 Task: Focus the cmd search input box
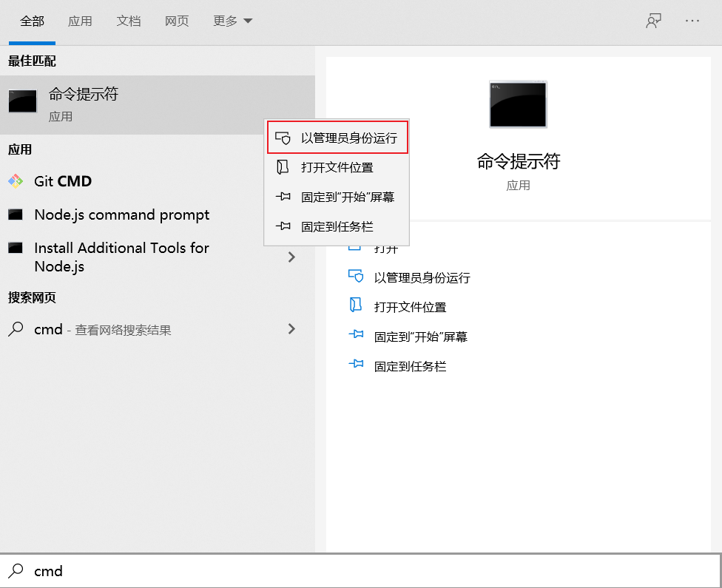pyautogui.click(x=360, y=571)
